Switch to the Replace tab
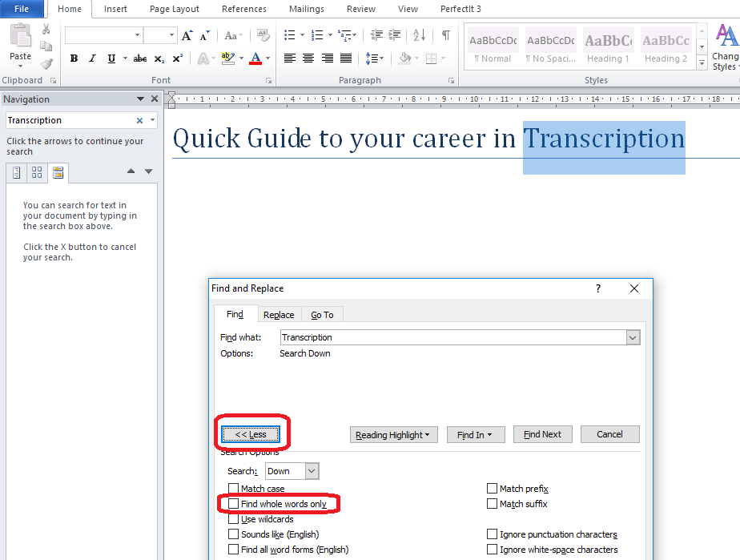Screen dimensions: 740x560 [x=279, y=315]
